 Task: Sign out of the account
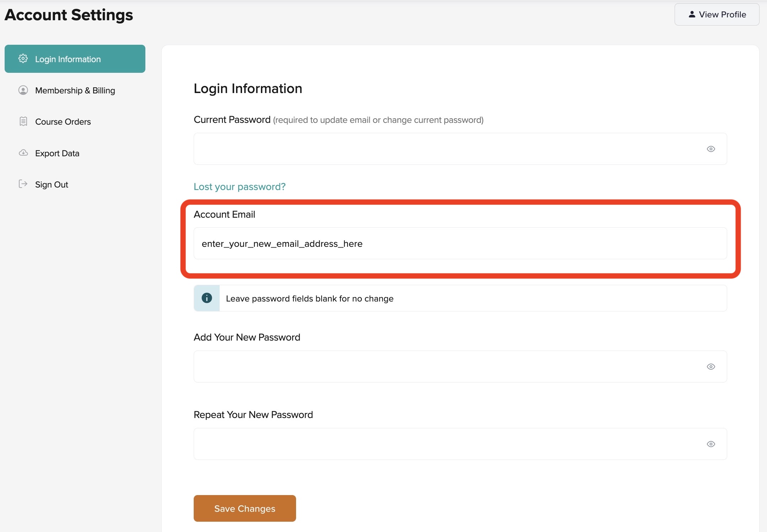[52, 185]
